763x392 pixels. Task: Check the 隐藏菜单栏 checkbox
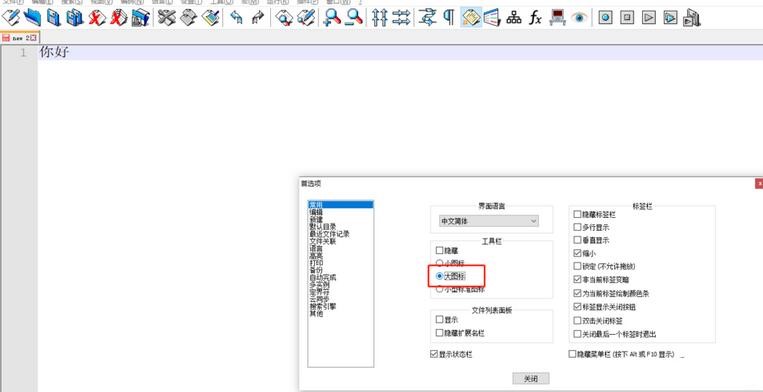click(x=572, y=354)
